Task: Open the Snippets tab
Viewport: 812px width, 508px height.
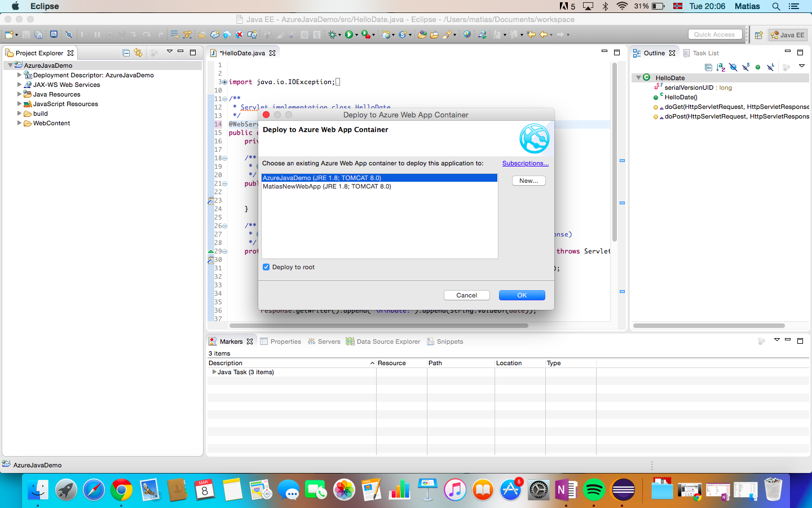Action: click(x=445, y=341)
